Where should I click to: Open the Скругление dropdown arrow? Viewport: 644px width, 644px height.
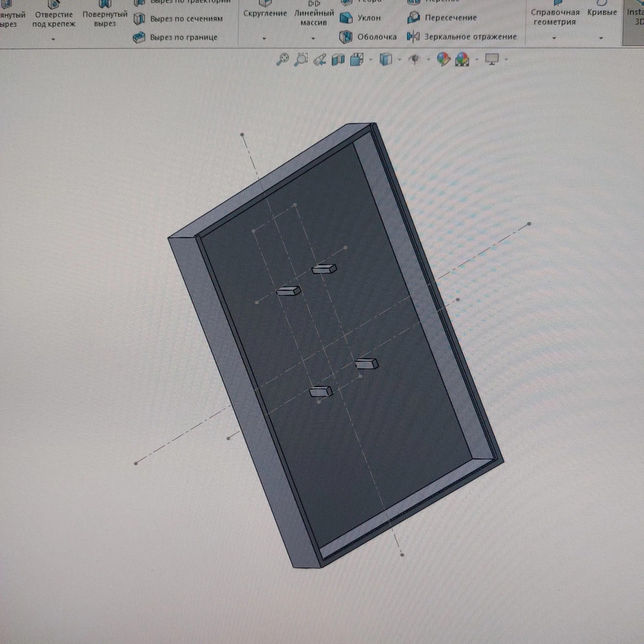(x=264, y=39)
